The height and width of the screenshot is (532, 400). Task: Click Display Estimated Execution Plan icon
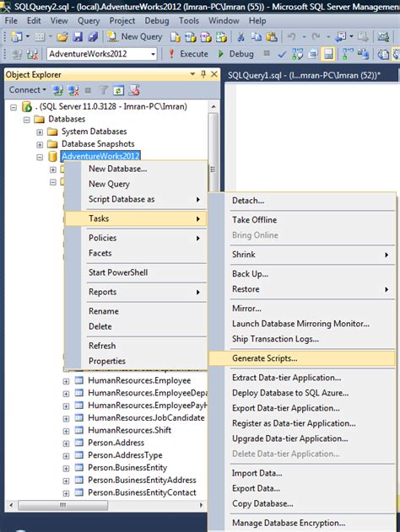pos(297,54)
